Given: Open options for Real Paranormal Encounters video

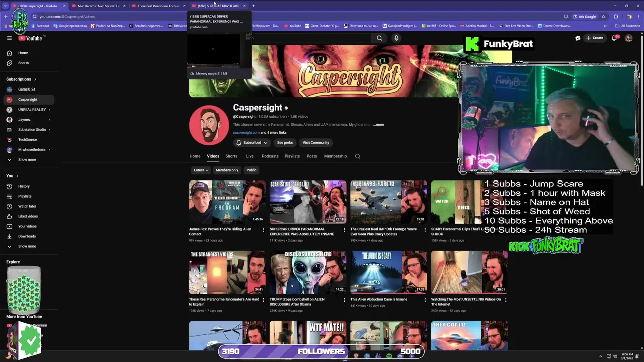Looking at the screenshot, I should coord(263,300).
